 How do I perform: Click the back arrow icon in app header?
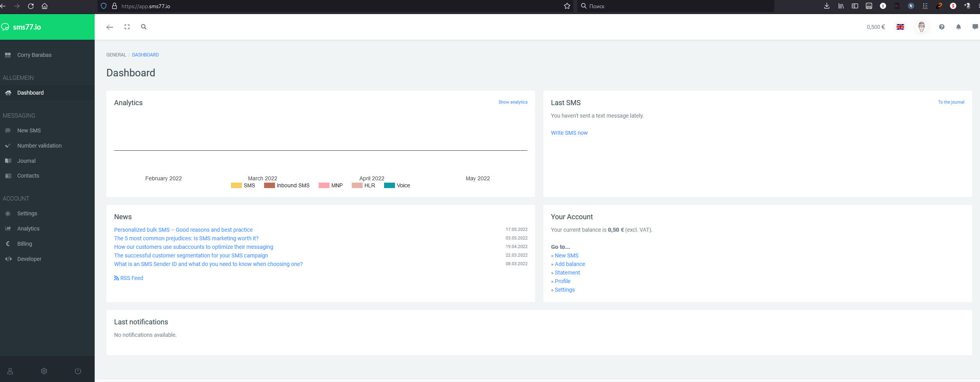(x=109, y=27)
